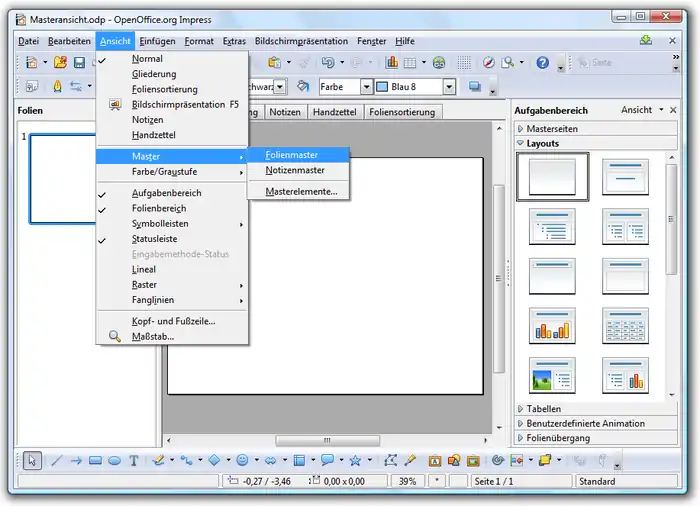Click the Save floppy disk icon
Image resolution: width=700 pixels, height=506 pixels.
tap(79, 63)
